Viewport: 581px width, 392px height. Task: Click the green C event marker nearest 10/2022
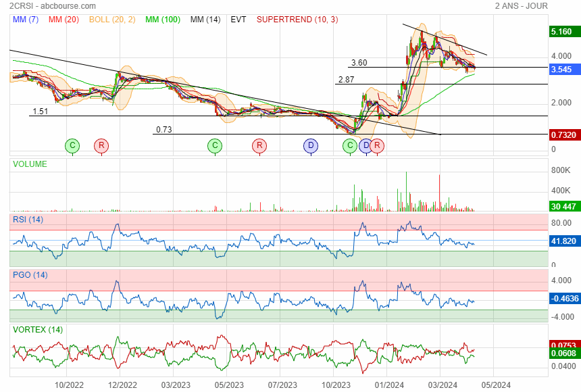click(x=73, y=145)
